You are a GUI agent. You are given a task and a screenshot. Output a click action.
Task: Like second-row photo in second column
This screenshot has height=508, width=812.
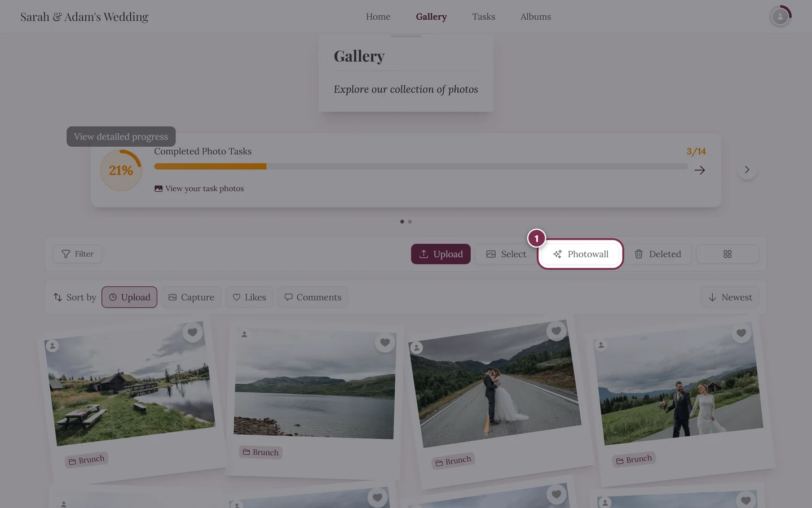377,497
